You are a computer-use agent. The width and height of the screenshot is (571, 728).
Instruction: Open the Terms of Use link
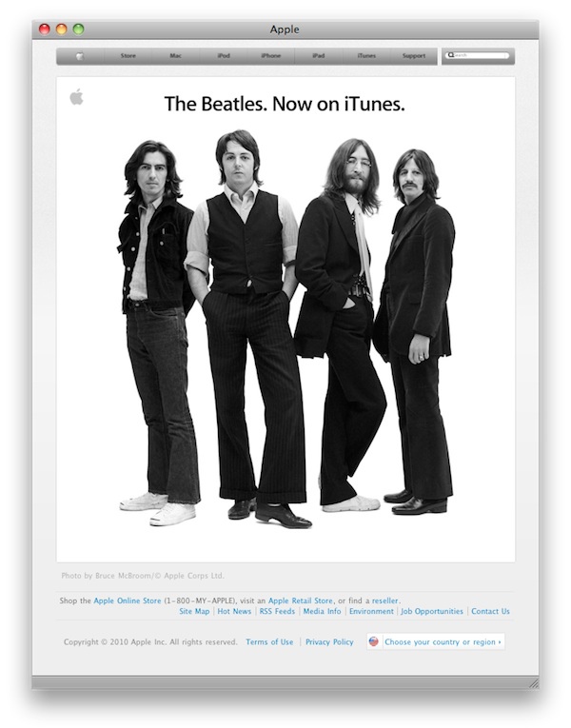point(269,641)
